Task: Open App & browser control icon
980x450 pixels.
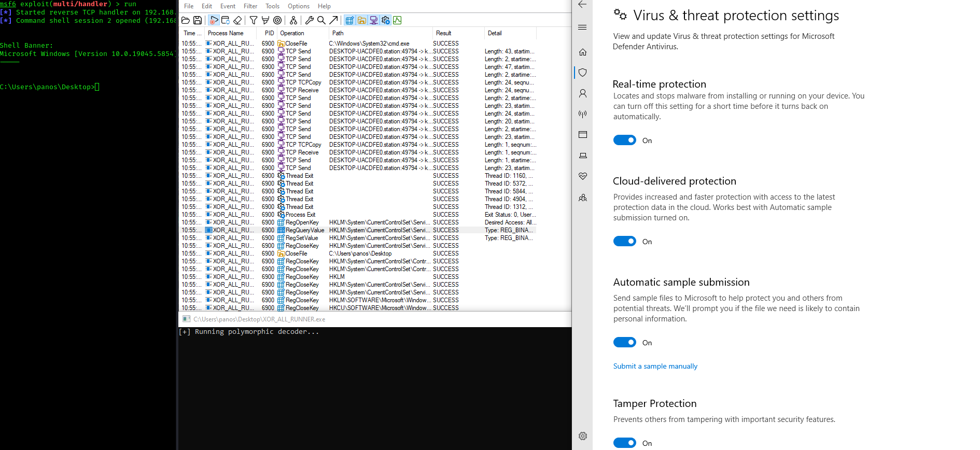Action: point(583,135)
